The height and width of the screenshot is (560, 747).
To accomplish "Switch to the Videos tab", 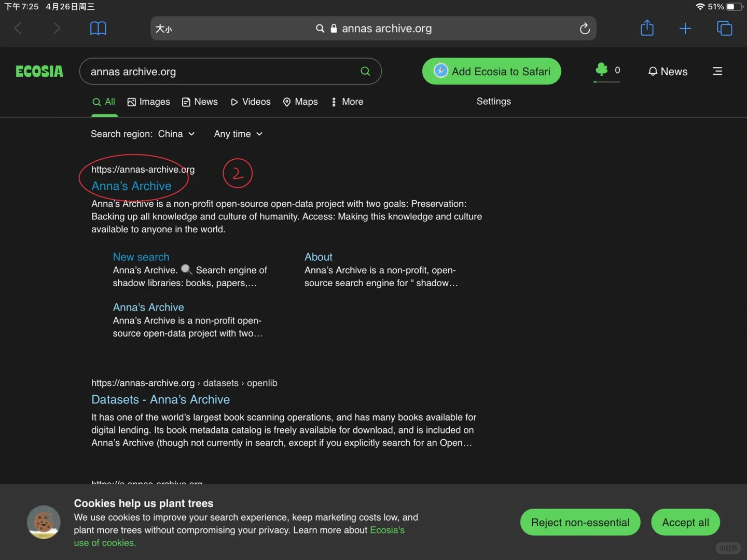I will 251,102.
